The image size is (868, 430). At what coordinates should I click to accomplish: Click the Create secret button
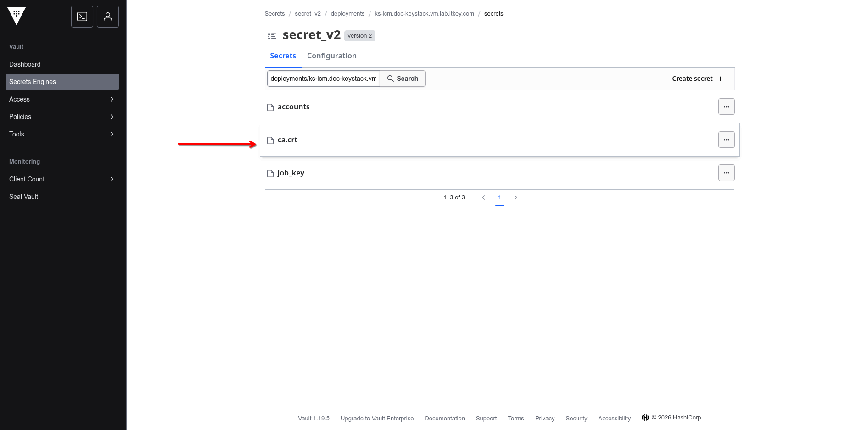[697, 79]
